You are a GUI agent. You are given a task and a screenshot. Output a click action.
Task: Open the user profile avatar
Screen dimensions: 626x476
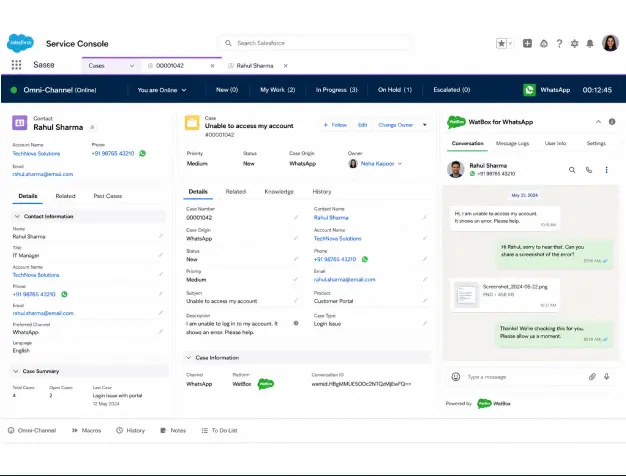point(610,43)
